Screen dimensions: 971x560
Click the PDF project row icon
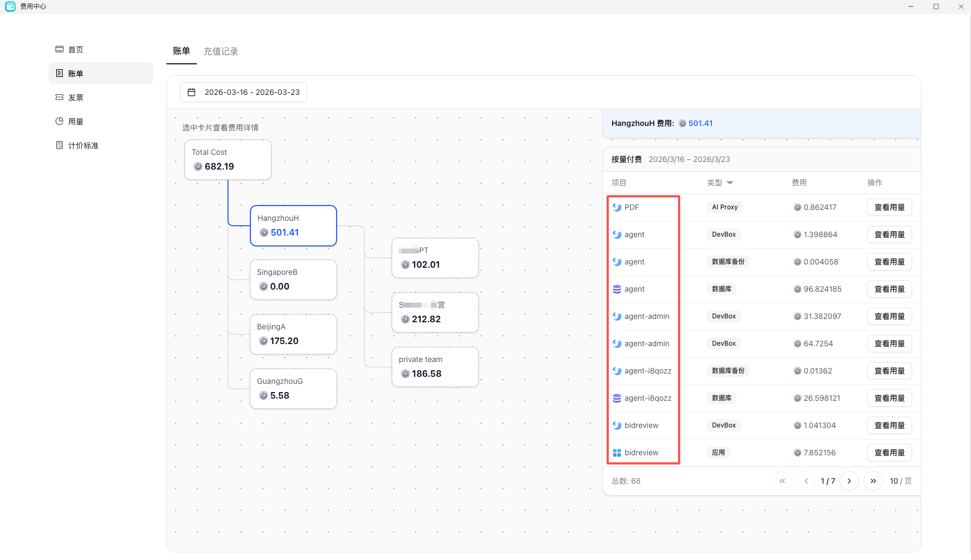[617, 207]
